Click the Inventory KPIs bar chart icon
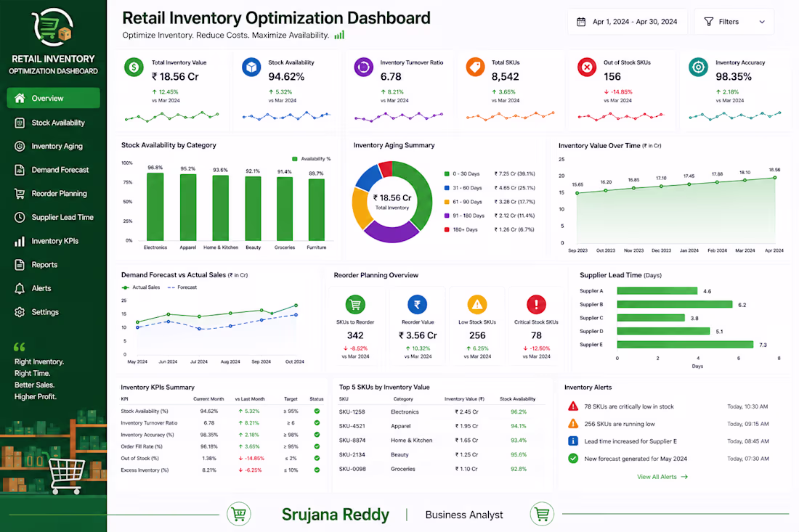The height and width of the screenshot is (532, 799). [x=20, y=241]
